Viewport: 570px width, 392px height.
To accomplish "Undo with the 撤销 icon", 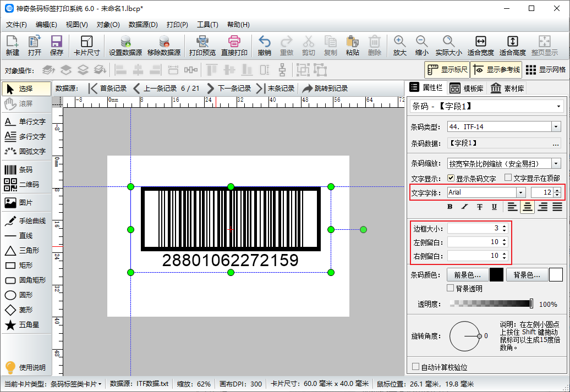I will [264, 46].
